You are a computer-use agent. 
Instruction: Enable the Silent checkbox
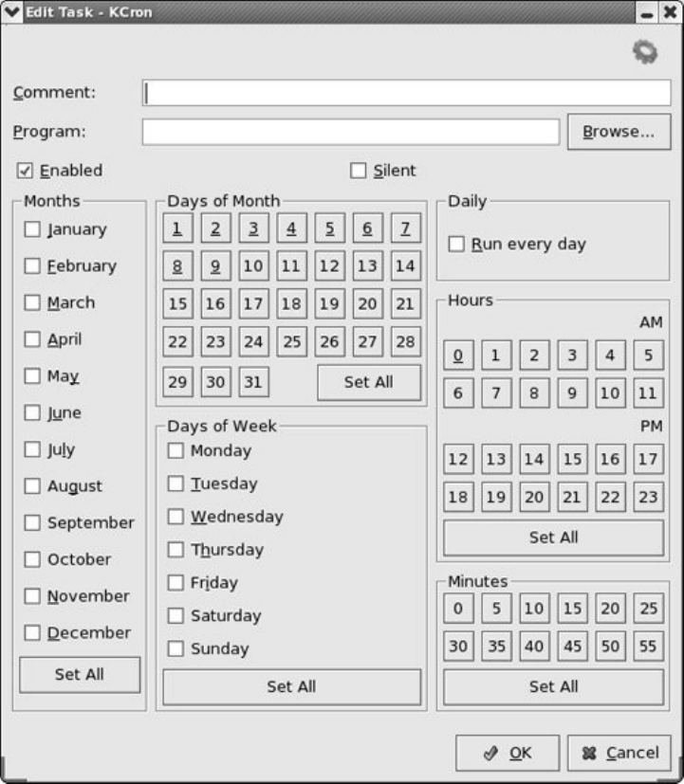point(359,171)
